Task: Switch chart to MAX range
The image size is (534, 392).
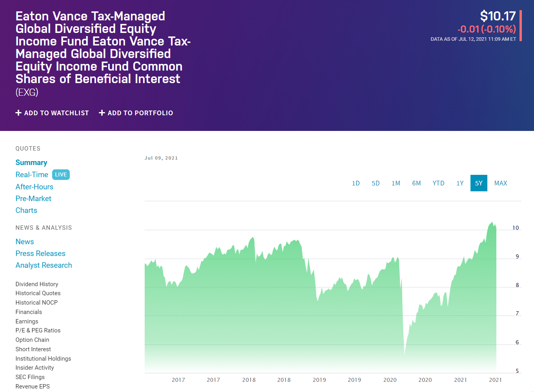Action: point(501,183)
